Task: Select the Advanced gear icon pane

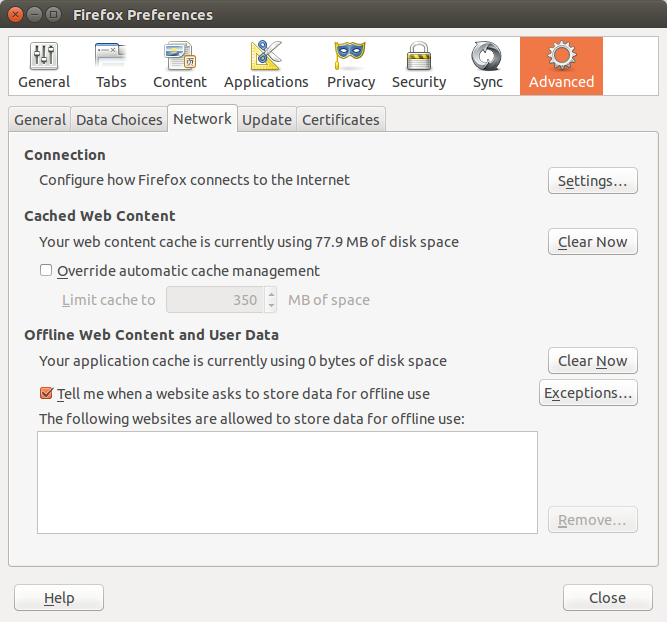Action: (561, 66)
